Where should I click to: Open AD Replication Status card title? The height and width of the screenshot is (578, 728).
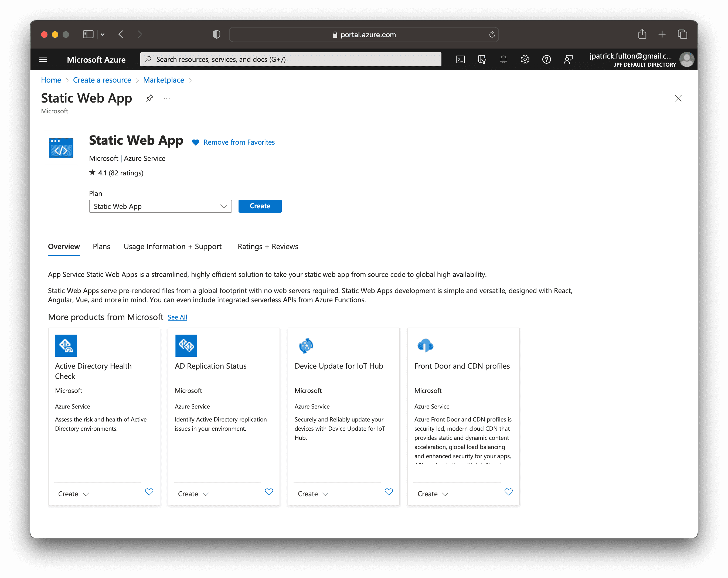click(211, 366)
